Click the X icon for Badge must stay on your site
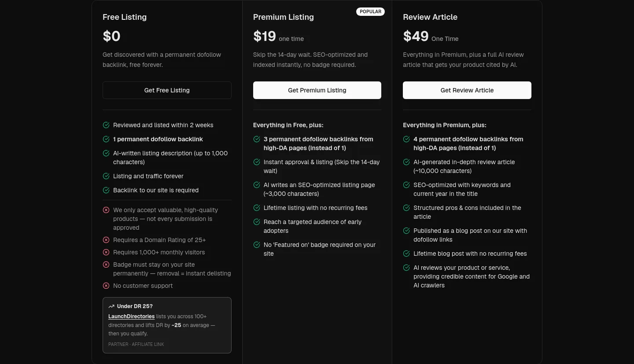This screenshot has height=364, width=634. [106, 265]
